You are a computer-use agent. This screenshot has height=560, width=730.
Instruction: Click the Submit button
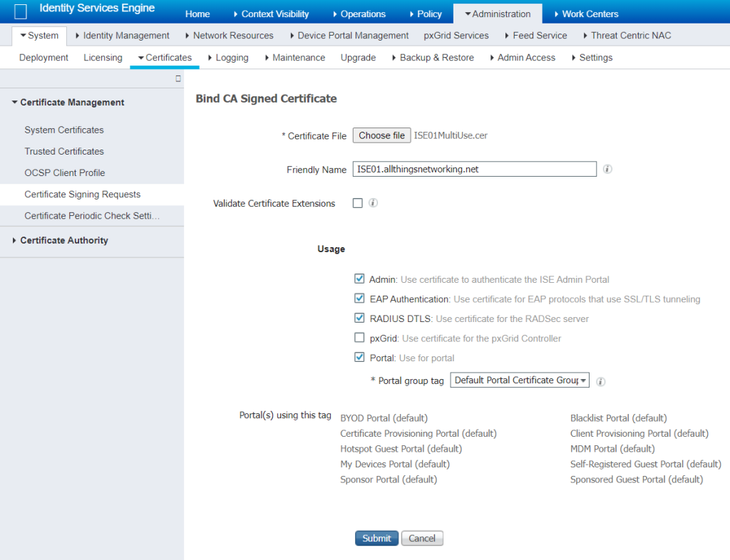(x=376, y=538)
